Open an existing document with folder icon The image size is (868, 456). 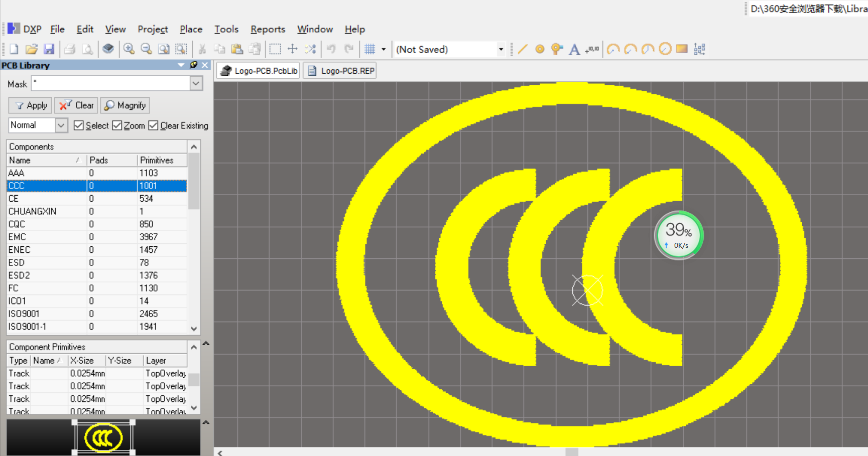[31, 49]
